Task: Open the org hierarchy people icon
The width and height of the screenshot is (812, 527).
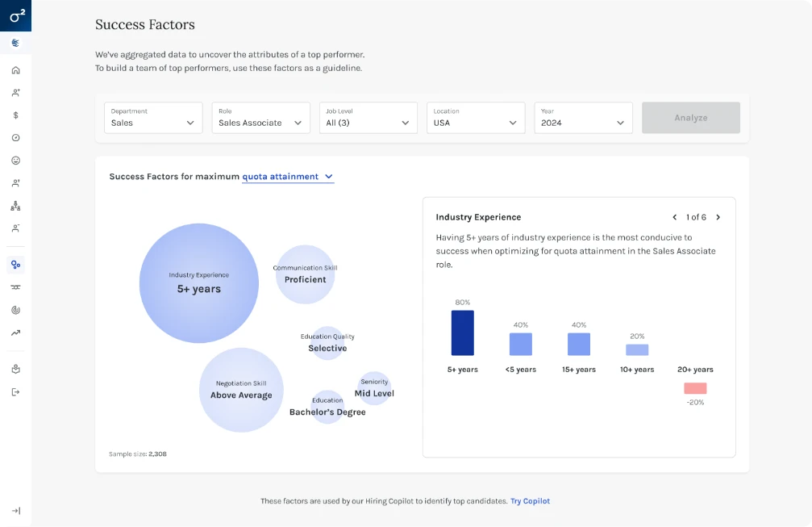Action: click(x=15, y=206)
